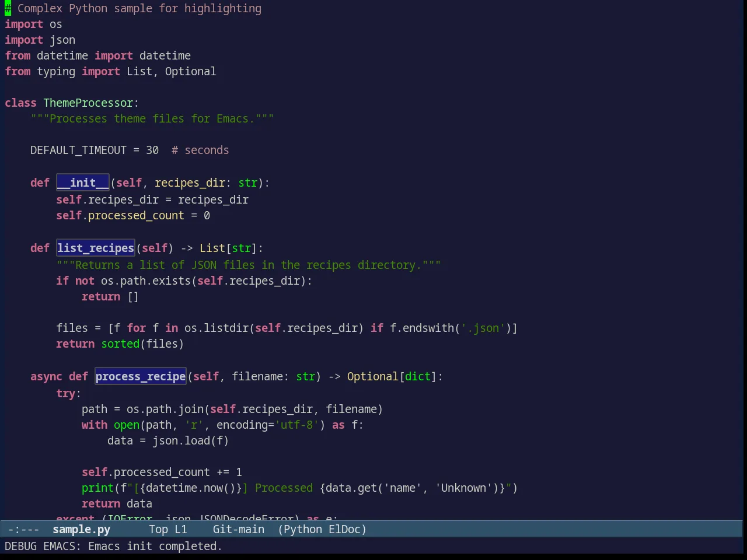The width and height of the screenshot is (747, 560).
Task: Click the 'import json' line
Action: (x=40, y=40)
